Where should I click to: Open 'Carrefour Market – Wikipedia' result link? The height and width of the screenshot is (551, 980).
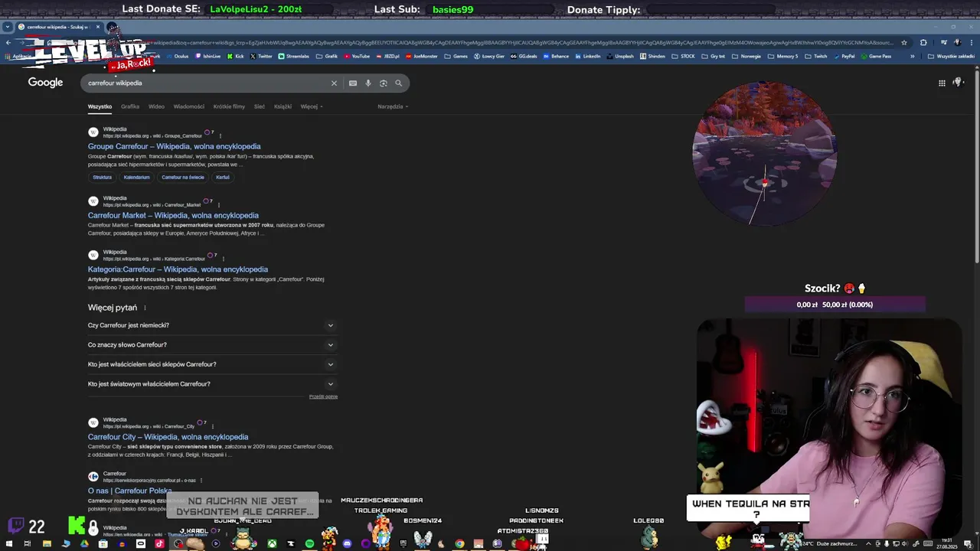173,215
